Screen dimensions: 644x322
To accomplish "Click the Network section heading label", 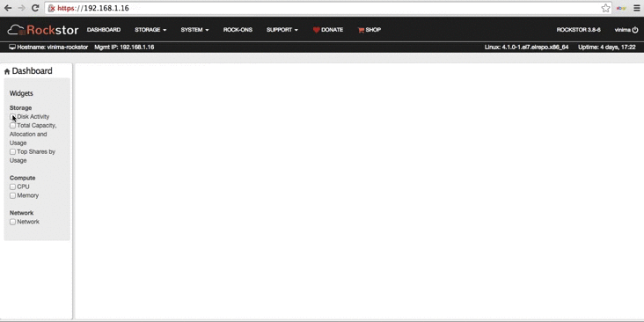I will click(x=21, y=213).
